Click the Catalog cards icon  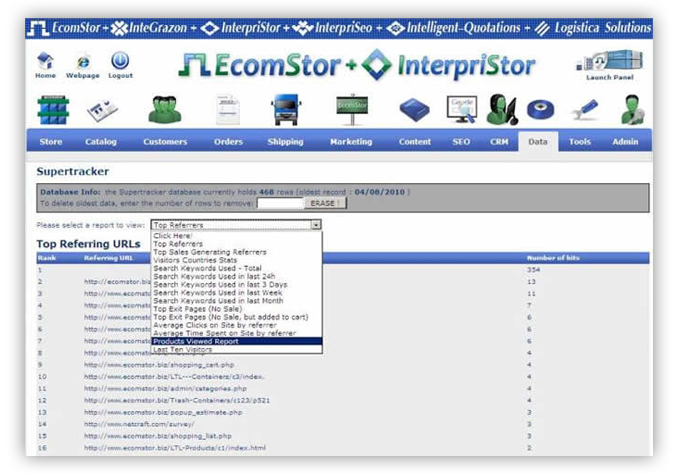pos(102,110)
